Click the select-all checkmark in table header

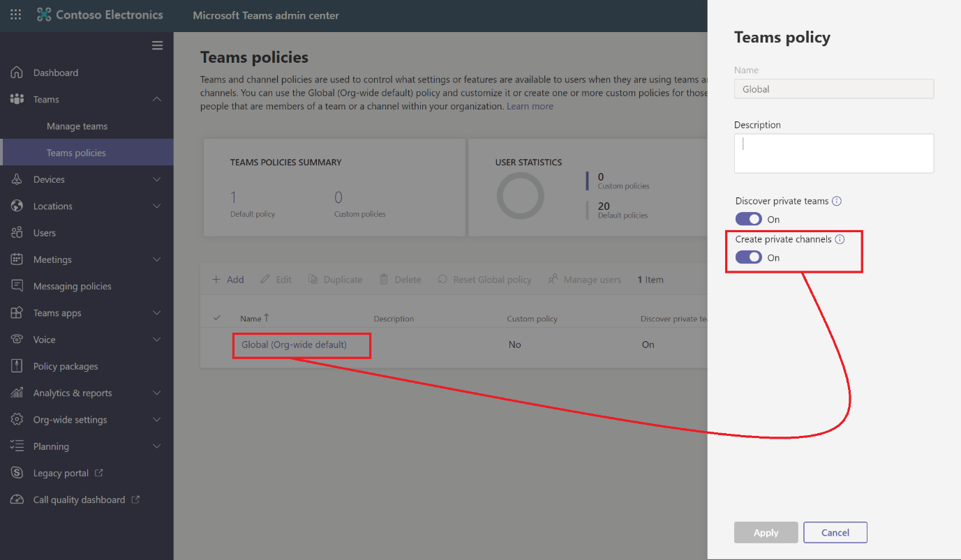coord(216,318)
